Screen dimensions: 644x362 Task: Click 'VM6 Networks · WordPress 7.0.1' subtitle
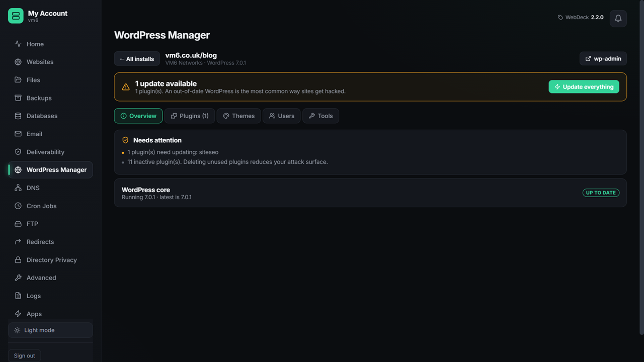206,63
